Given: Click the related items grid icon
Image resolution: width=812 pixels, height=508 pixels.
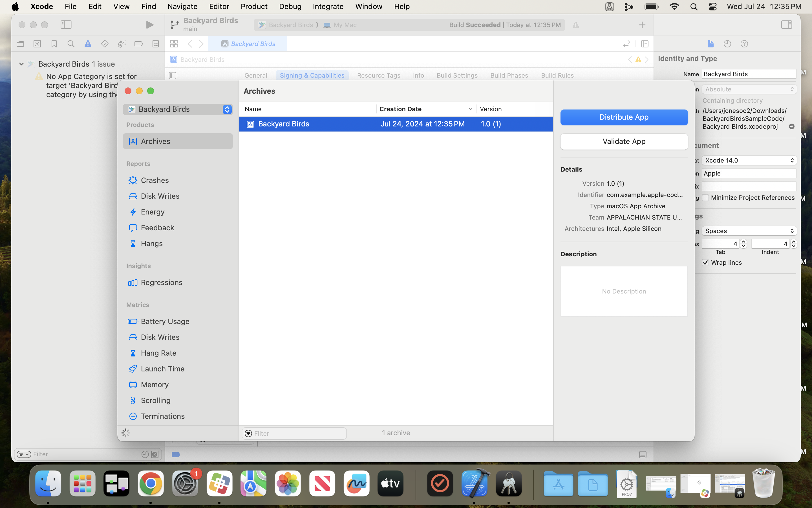Looking at the screenshot, I should pos(174,44).
